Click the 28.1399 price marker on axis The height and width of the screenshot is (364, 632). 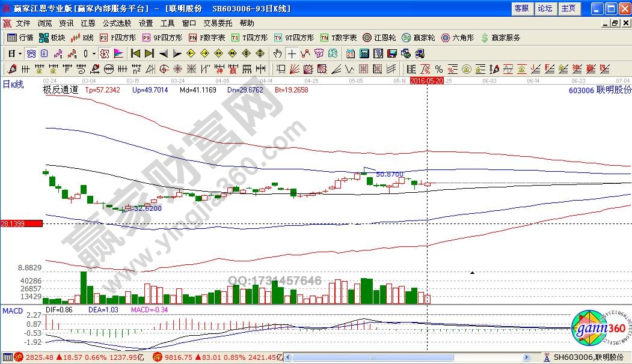[x=21, y=223]
